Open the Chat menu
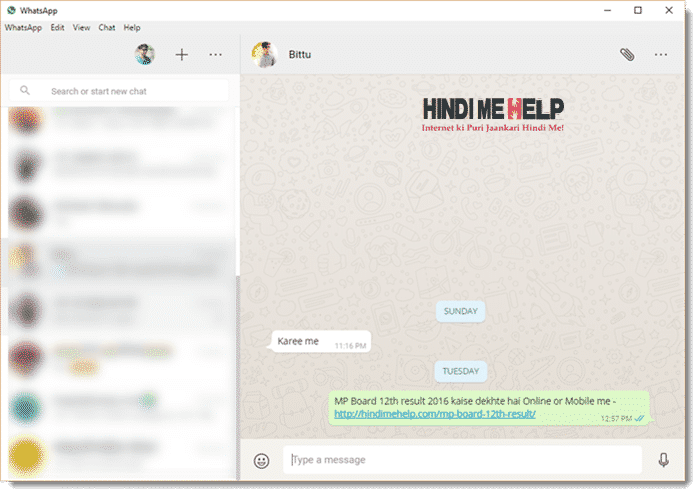Image resolution: width=700 pixels, height=496 pixels. pyautogui.click(x=108, y=28)
